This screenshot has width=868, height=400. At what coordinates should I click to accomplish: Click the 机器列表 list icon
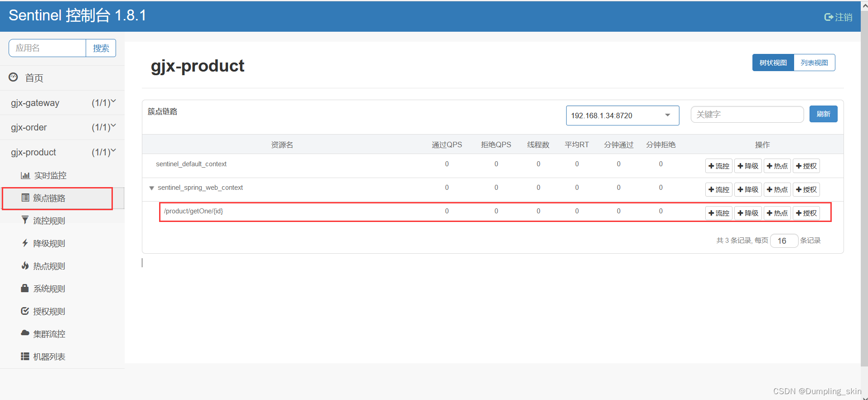[25, 357]
